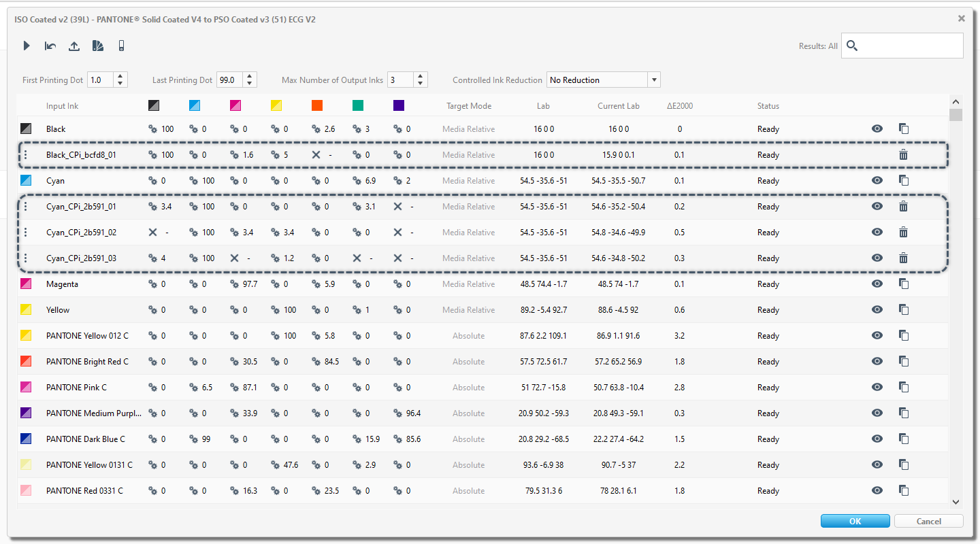Click the Input Ink column header
Viewport: 980px width, 544px height.
point(62,105)
